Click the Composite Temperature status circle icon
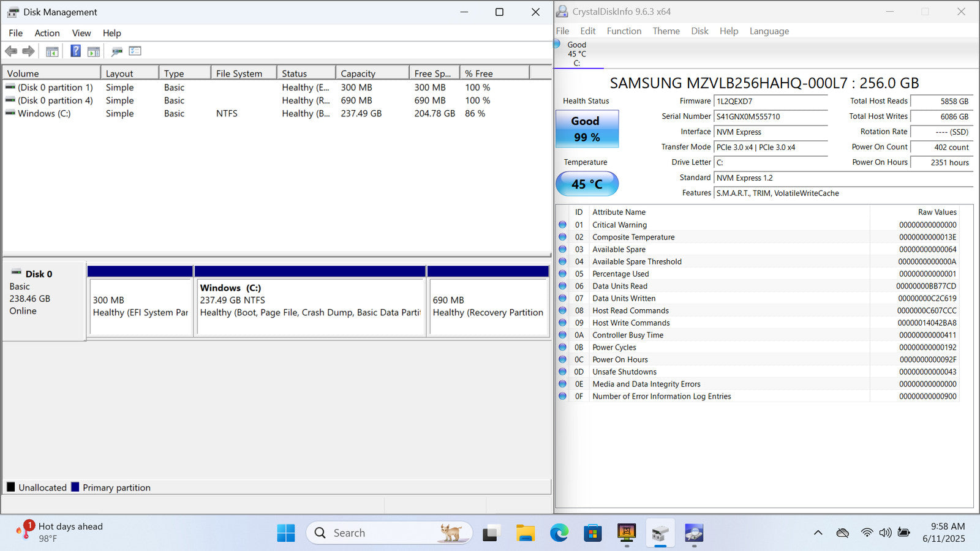This screenshot has width=980, height=551. [x=562, y=237]
